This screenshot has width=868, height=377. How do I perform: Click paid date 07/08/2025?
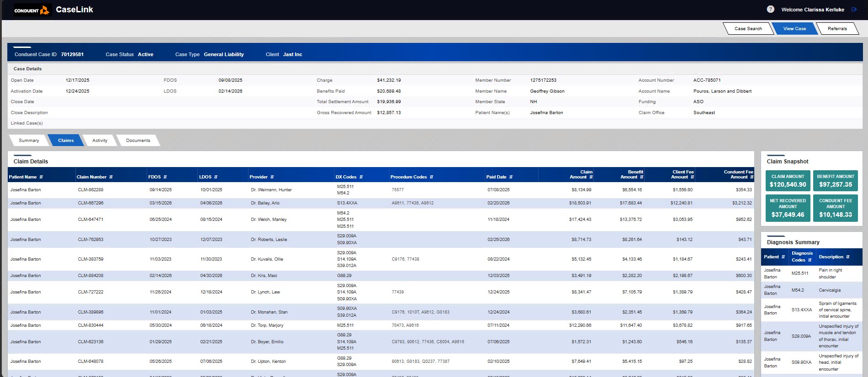click(498, 190)
